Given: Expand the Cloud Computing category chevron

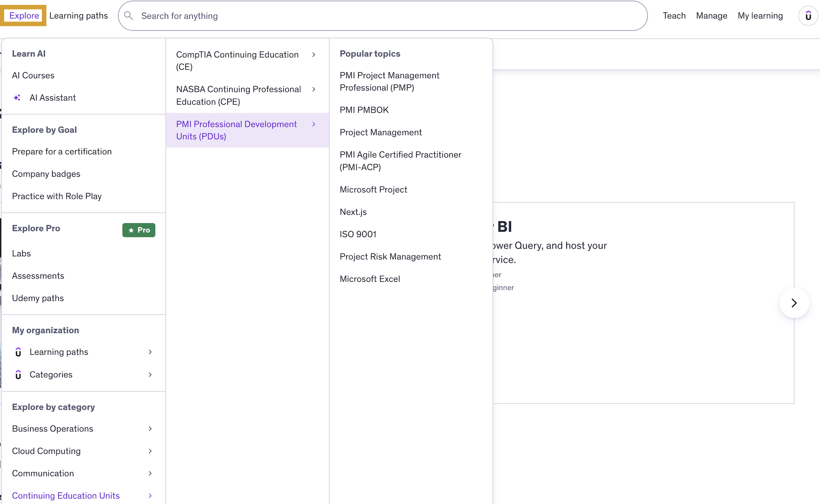Looking at the screenshot, I should [x=150, y=451].
